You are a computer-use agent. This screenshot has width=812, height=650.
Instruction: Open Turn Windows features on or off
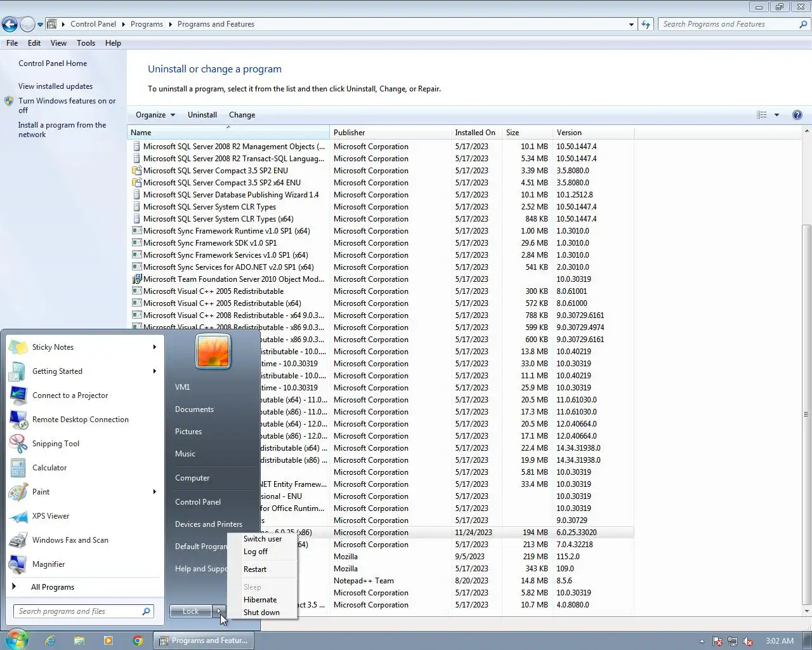coord(67,105)
